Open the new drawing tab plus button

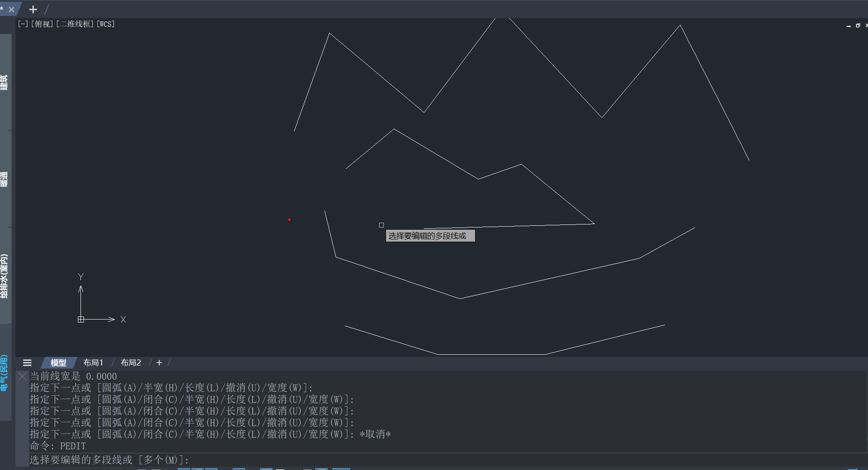coord(33,9)
